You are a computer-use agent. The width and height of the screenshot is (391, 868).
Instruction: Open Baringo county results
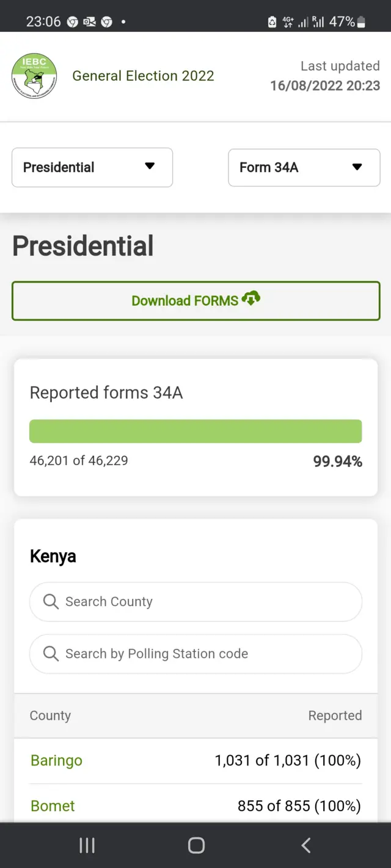pos(56,761)
